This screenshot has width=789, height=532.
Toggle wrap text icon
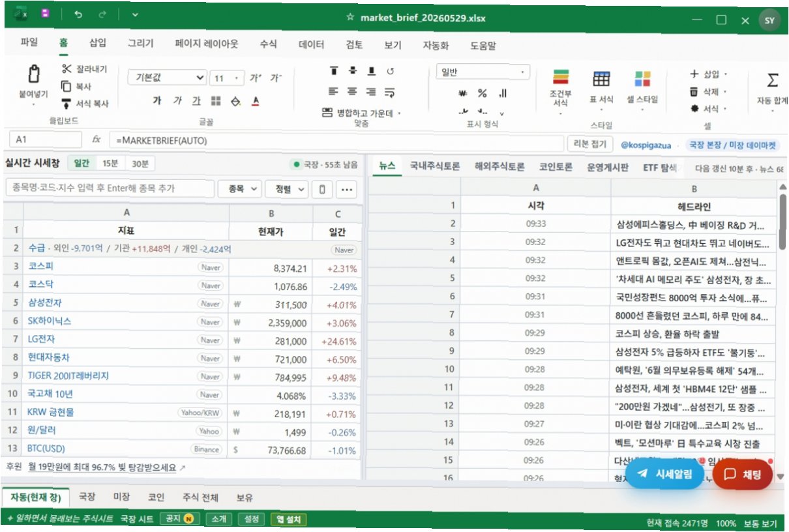391,91
